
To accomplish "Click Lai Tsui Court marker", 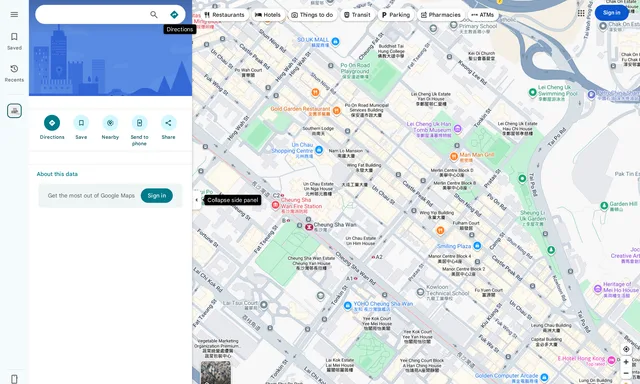I will tap(264, 304).
